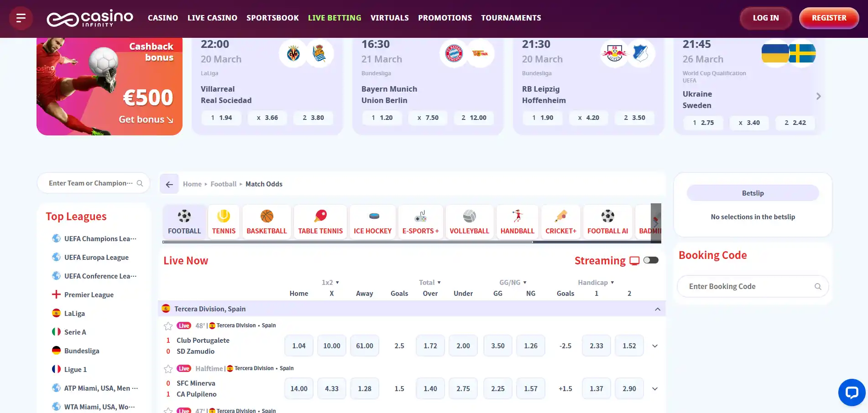The height and width of the screenshot is (413, 868).
Task: Open UEFA Europa League in Top Leagues
Action: pos(96,258)
